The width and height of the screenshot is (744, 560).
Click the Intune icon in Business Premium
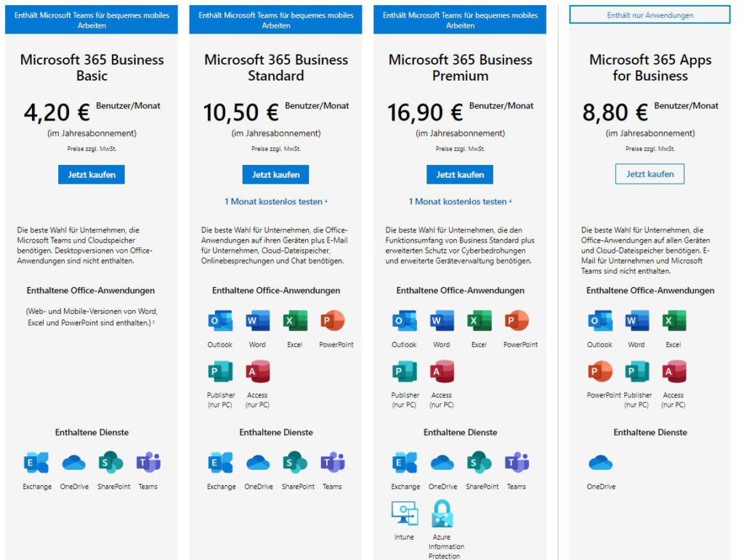[x=404, y=513]
